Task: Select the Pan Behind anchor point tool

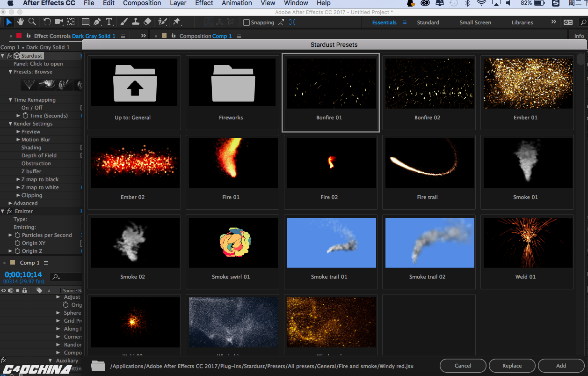Action: pos(71,22)
